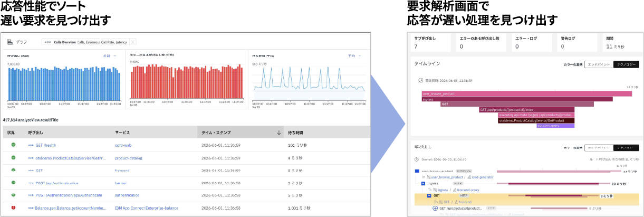The width and height of the screenshot is (644, 217).
Task: Click the 8 ミリ秒 duration in GET row
Action: pos(607,196)
